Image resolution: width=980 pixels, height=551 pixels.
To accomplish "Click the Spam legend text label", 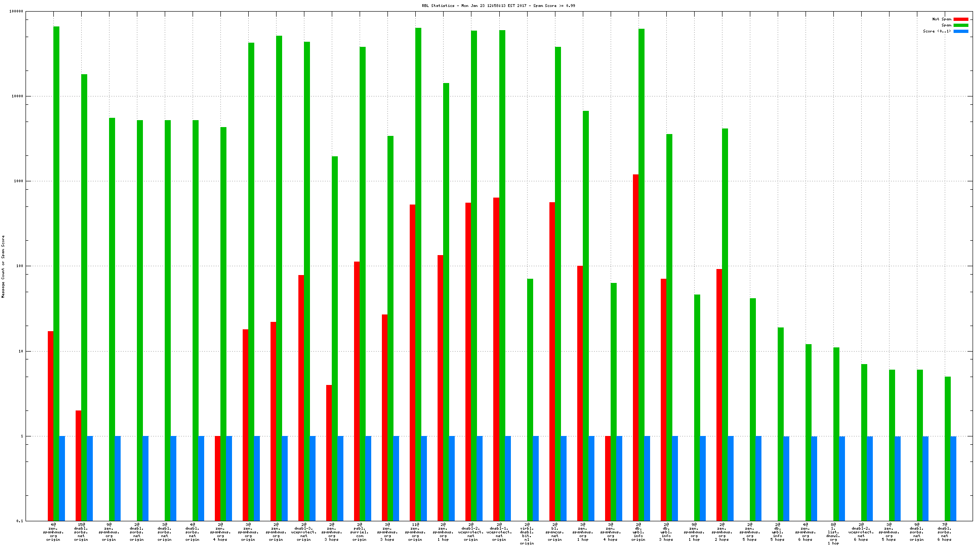I will pyautogui.click(x=946, y=26).
